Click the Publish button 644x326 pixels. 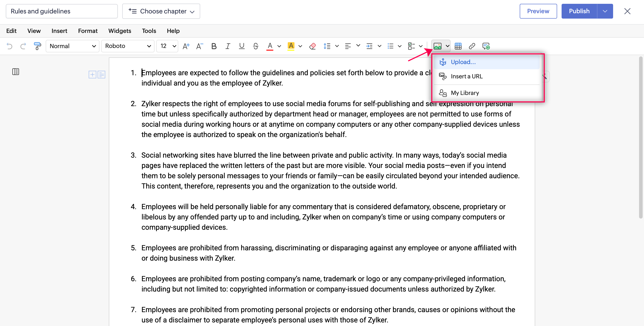[x=579, y=11]
